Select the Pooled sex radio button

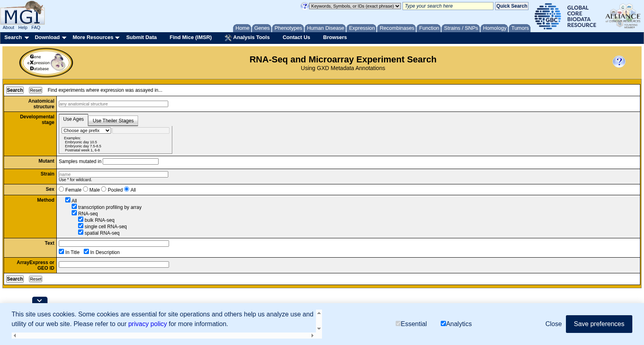(104, 189)
